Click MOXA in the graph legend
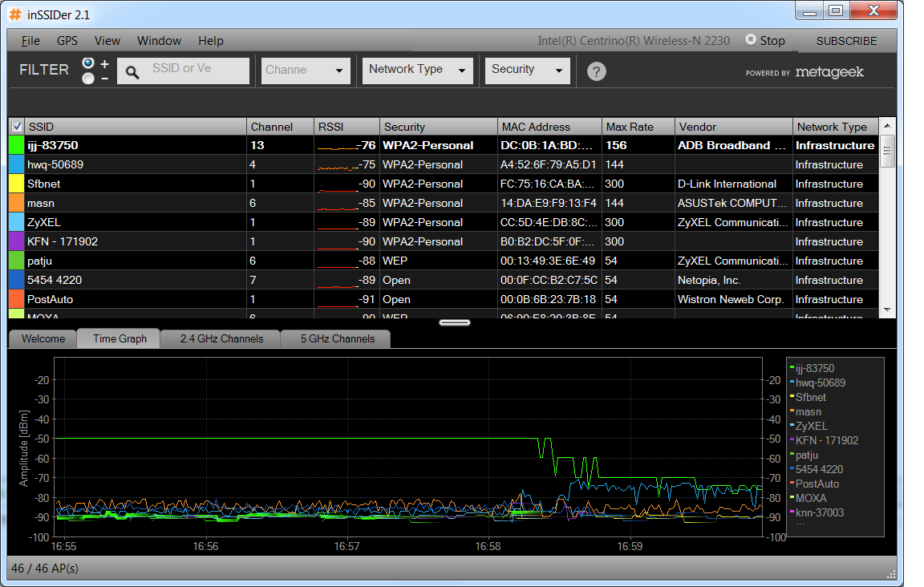The width and height of the screenshot is (924, 587). pos(811,498)
